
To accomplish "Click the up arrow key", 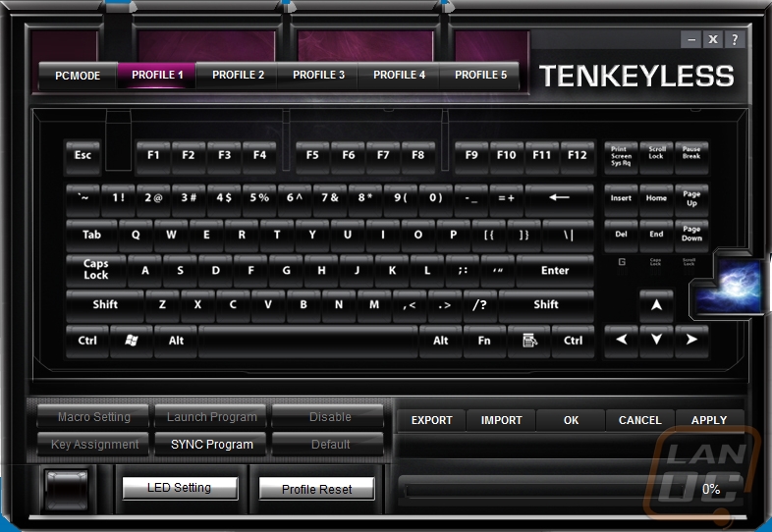I will tap(656, 305).
